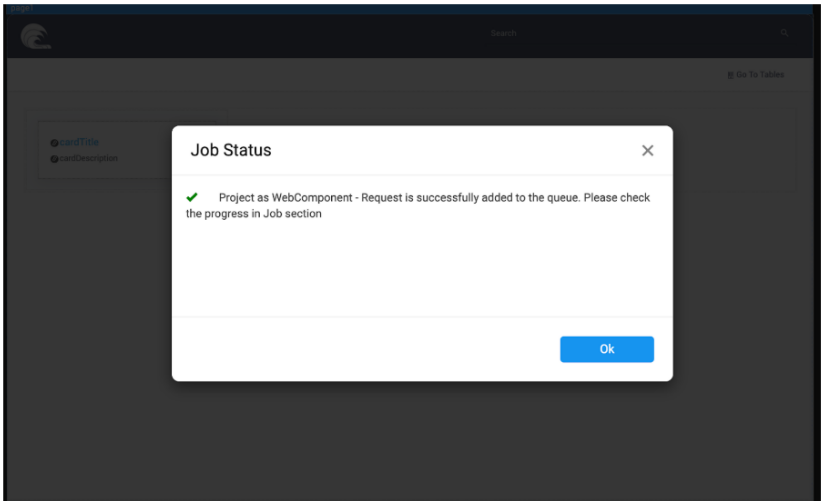Click the round icon before cardTitle

53,143
